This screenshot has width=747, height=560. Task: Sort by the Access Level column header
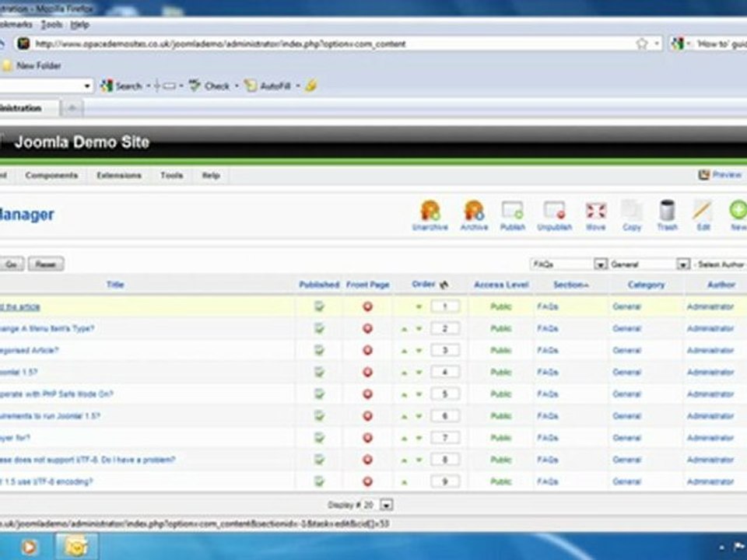[x=500, y=285]
